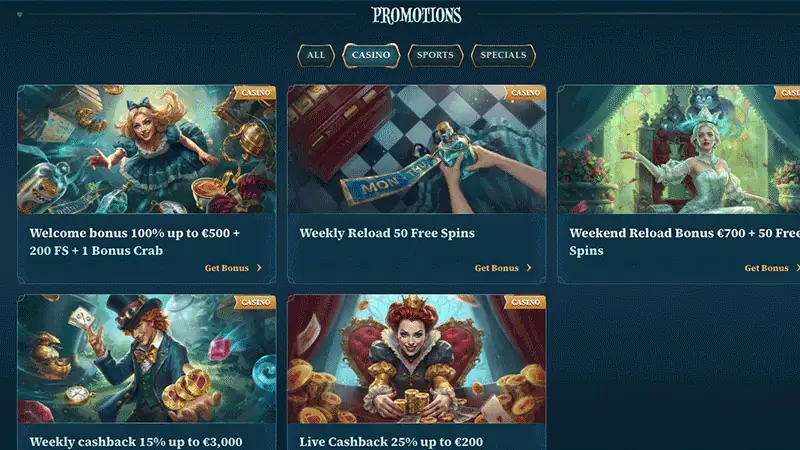Open the Mad Hatter Weekly cashback image
Screen dimensions: 800x450
pyautogui.click(x=147, y=359)
